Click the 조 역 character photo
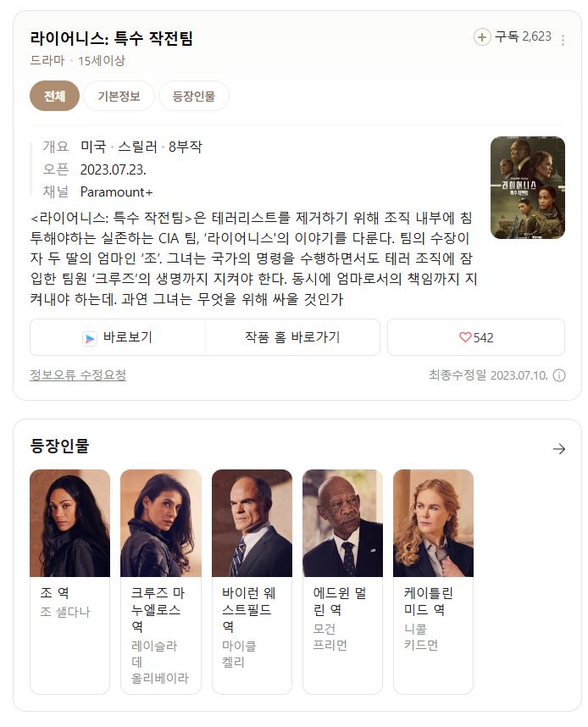The image size is (588, 727). coord(70,523)
